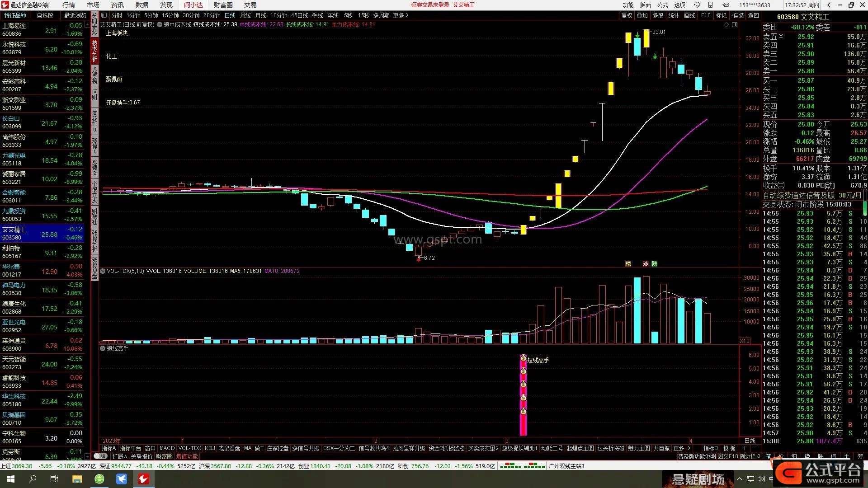This screenshot has height=488, width=868.
Task: Toggle the 弹 switch at bottom left
Action: tap(100, 456)
